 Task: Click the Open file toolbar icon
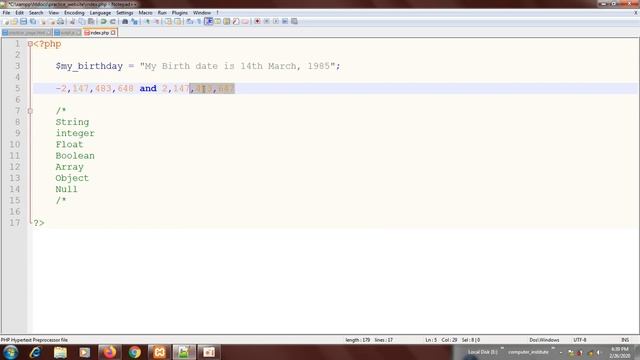(14, 21)
